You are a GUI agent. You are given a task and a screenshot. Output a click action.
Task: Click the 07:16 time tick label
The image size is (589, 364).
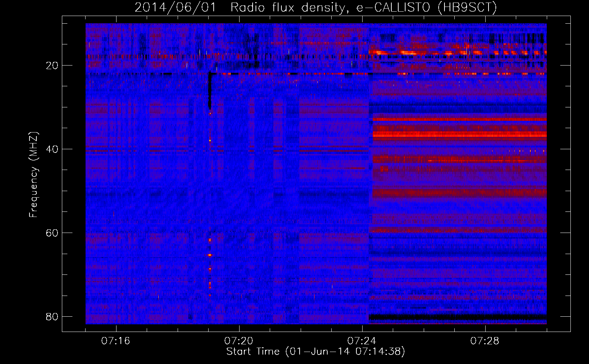point(115,341)
